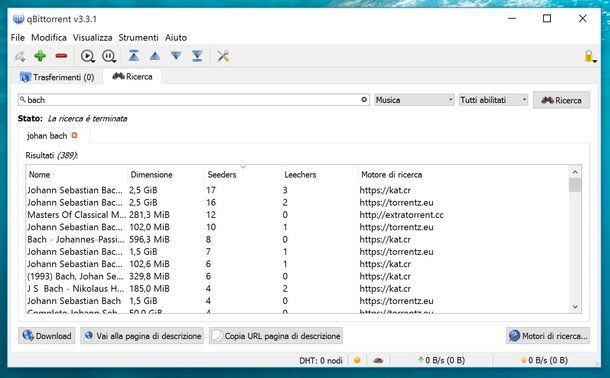This screenshot has width=610, height=378.
Task: Select J S Bach - Nikolaus H... result
Action: point(297,289)
